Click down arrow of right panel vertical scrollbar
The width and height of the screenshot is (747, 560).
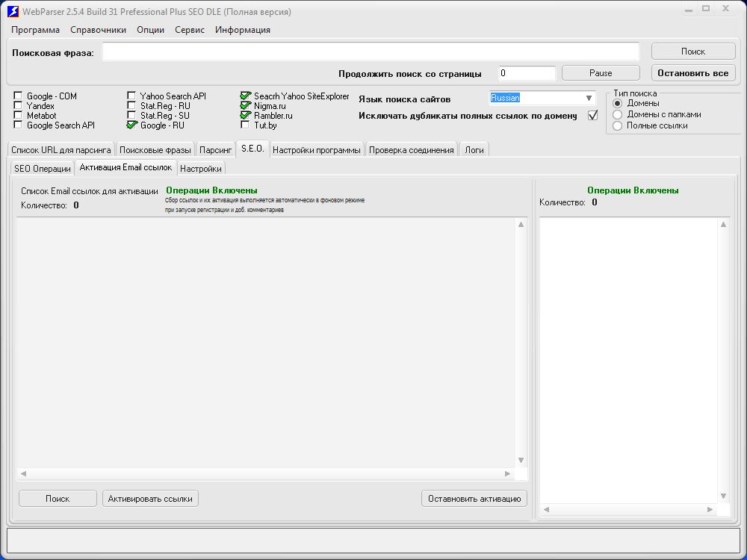click(x=724, y=497)
